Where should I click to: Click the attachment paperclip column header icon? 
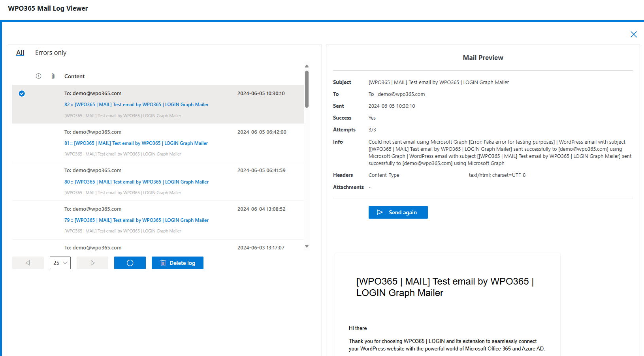click(x=53, y=76)
